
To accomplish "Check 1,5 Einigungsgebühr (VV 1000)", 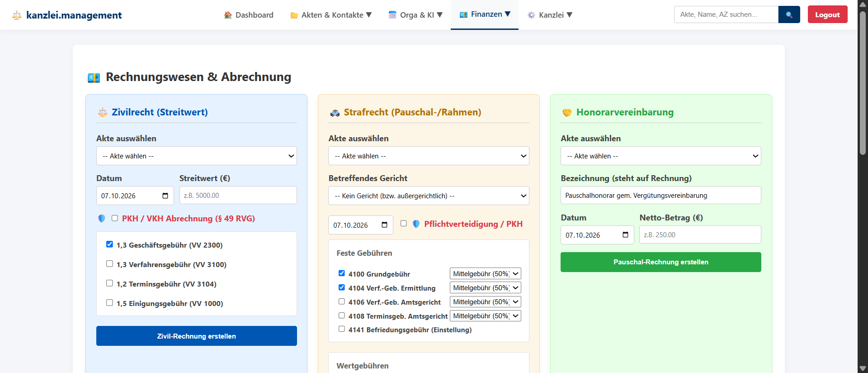I will tap(109, 302).
